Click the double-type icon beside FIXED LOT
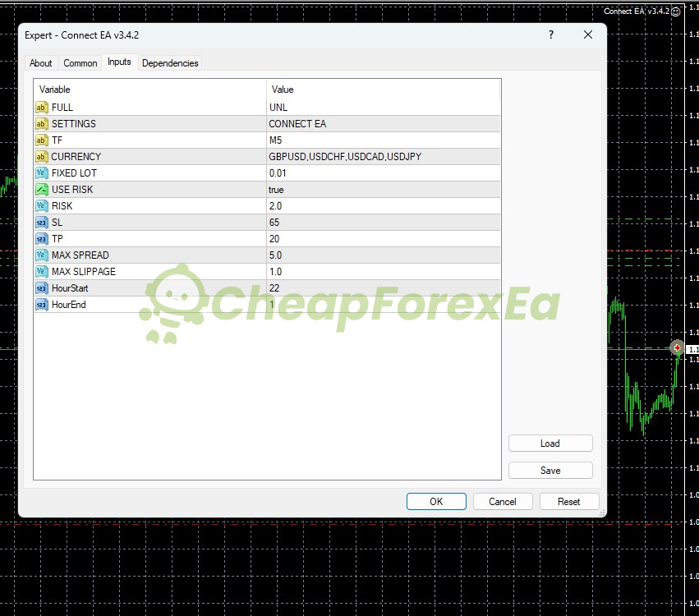The image size is (699, 616). tap(41, 173)
